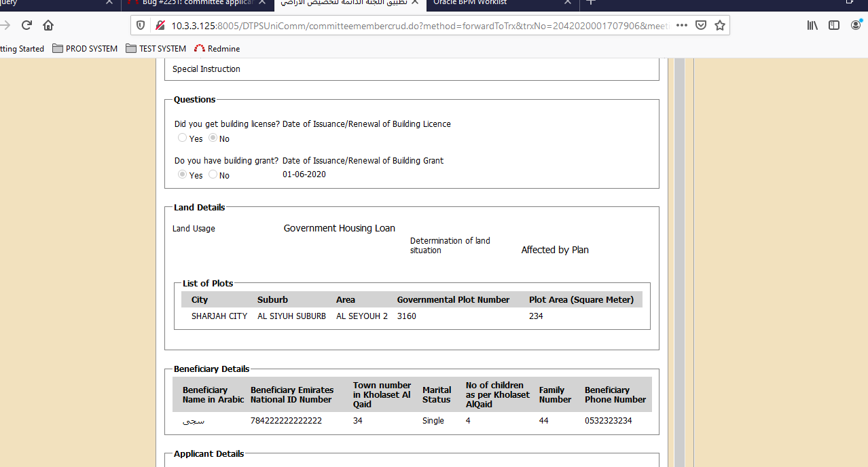Screen dimensions: 868x467
Task: Click number of children value 4
Action: click(468, 421)
